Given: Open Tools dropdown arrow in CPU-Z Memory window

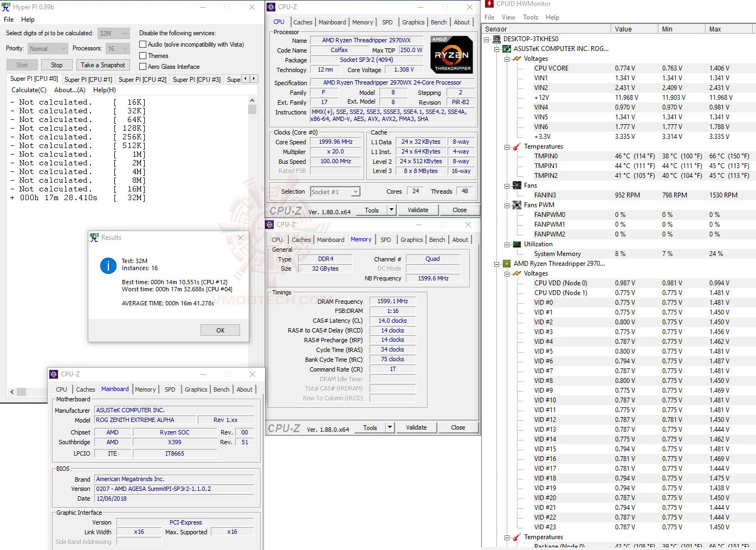Looking at the screenshot, I should pyautogui.click(x=390, y=427).
